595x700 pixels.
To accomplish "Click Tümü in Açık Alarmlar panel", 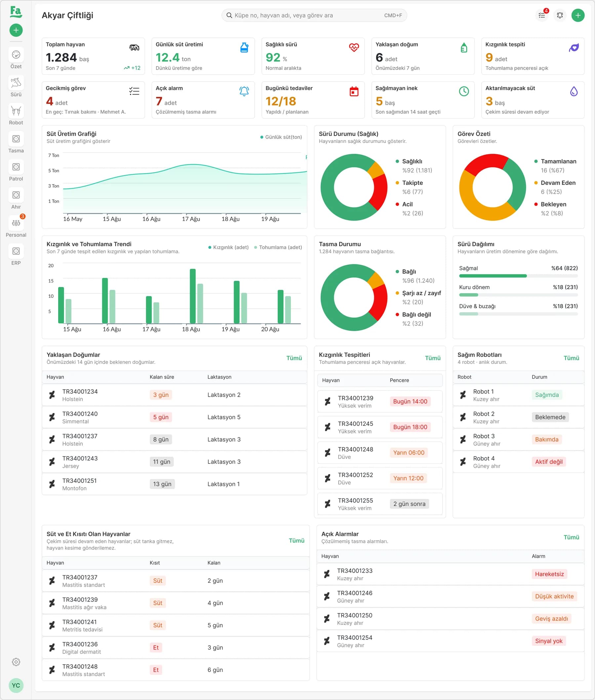I will click(572, 537).
